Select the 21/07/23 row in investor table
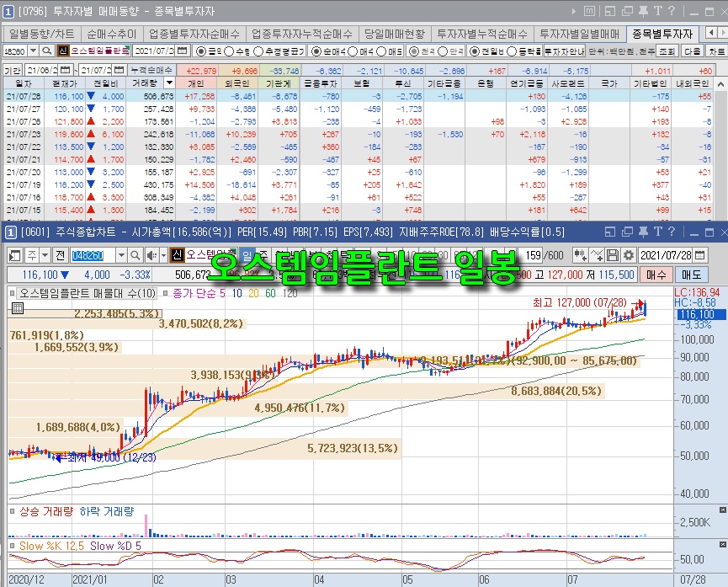The image size is (728, 587). click(x=358, y=134)
